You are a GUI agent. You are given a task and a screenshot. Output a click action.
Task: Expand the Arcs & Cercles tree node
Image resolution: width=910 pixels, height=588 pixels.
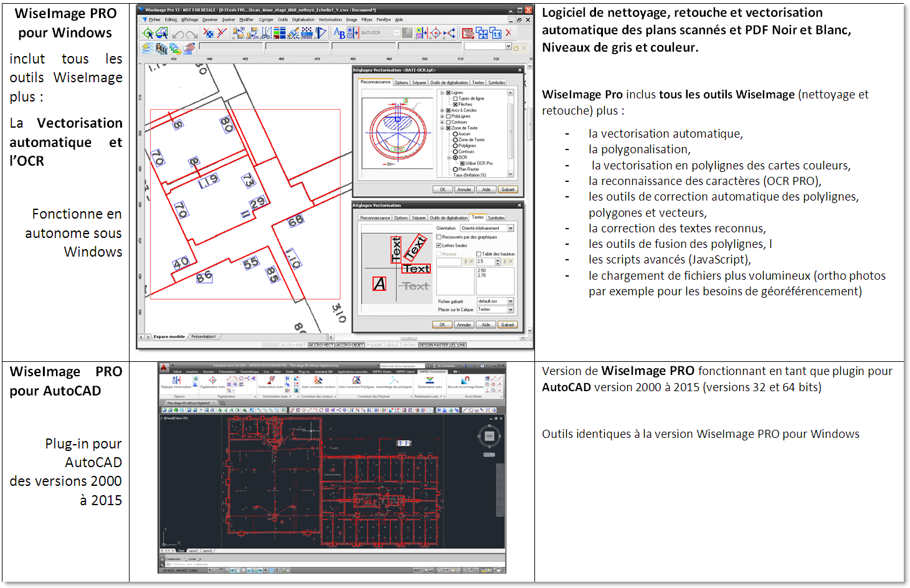click(x=442, y=110)
